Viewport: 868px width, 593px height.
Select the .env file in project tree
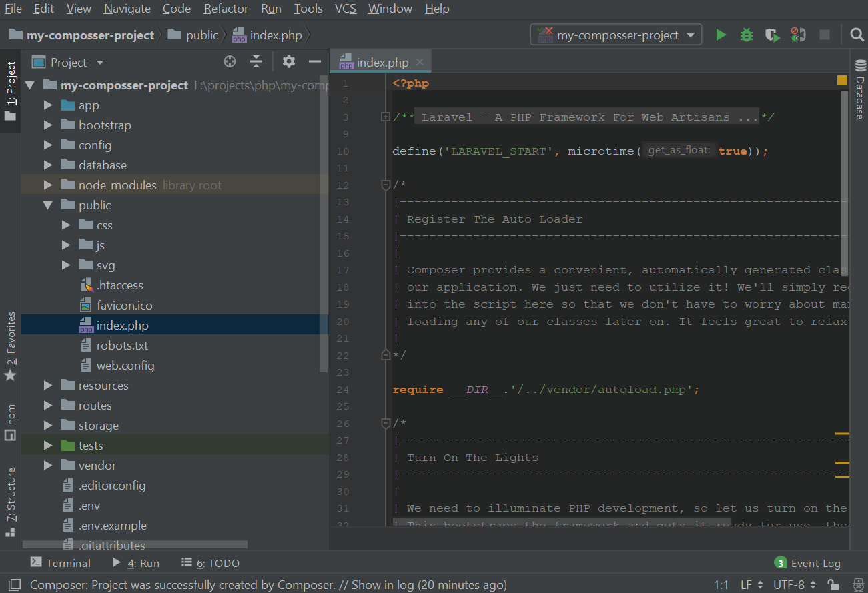pos(89,506)
